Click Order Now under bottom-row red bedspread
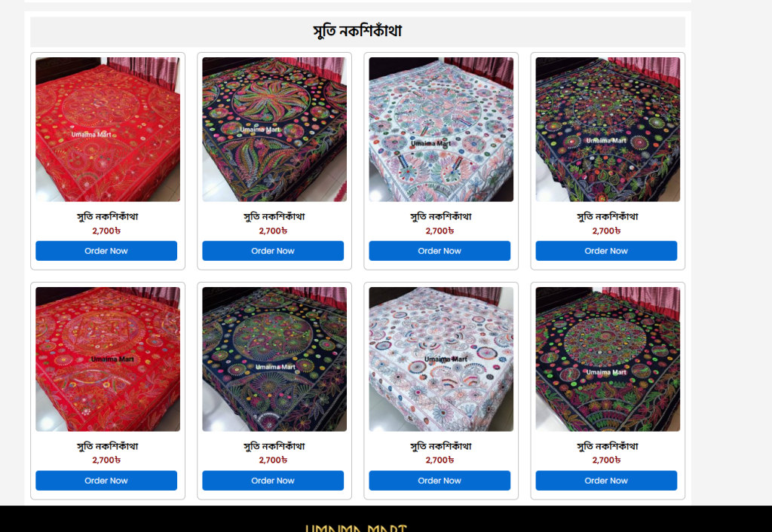The height and width of the screenshot is (532, 772). pos(106,480)
